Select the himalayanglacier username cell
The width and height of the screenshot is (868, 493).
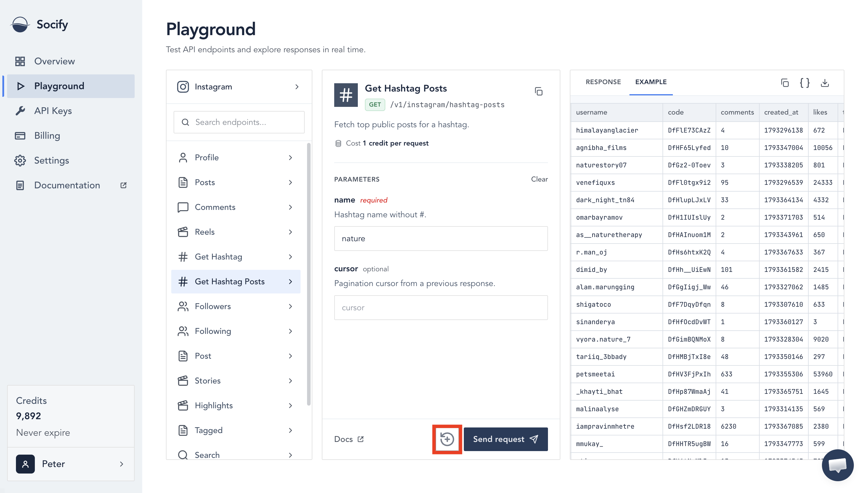pyautogui.click(x=616, y=130)
